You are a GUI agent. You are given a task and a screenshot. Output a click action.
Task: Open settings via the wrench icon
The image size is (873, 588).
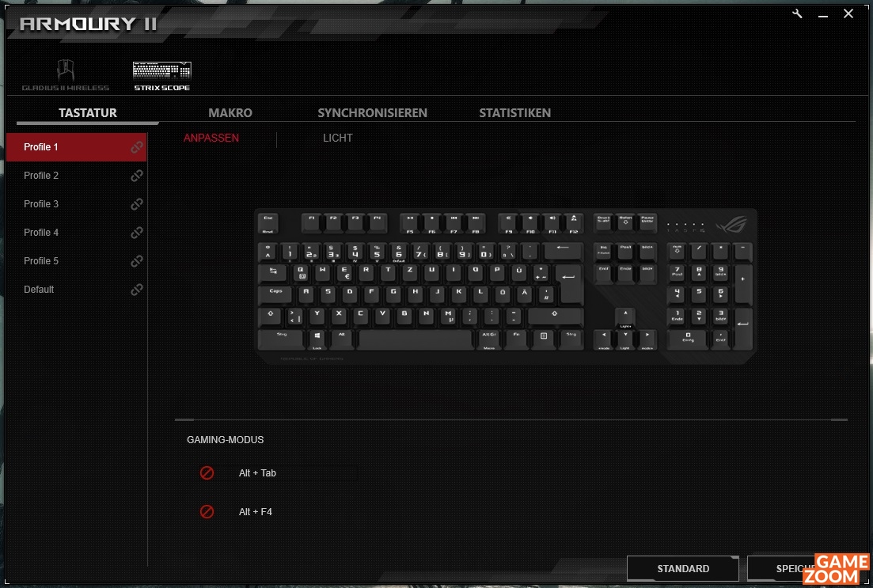(797, 14)
